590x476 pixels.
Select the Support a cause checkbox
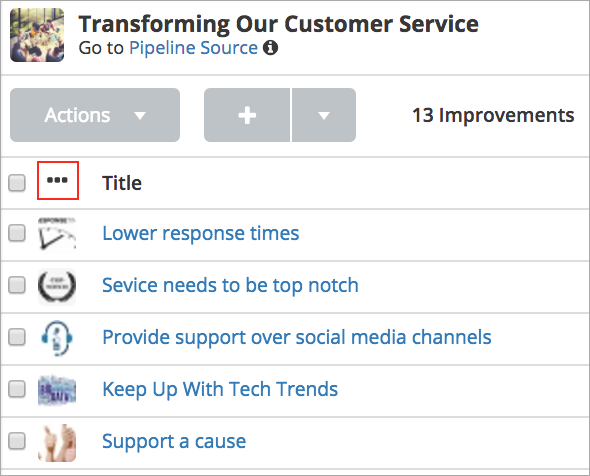[x=17, y=441]
